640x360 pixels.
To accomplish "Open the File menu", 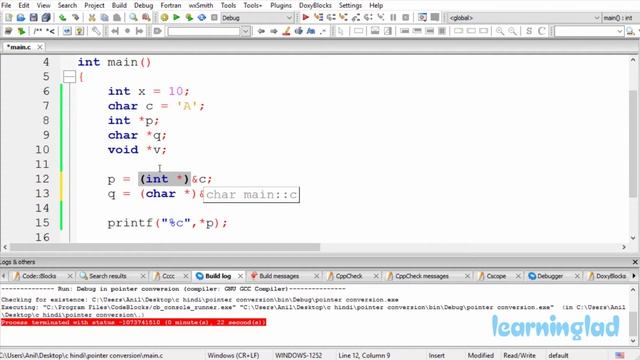I will pos(6,5).
